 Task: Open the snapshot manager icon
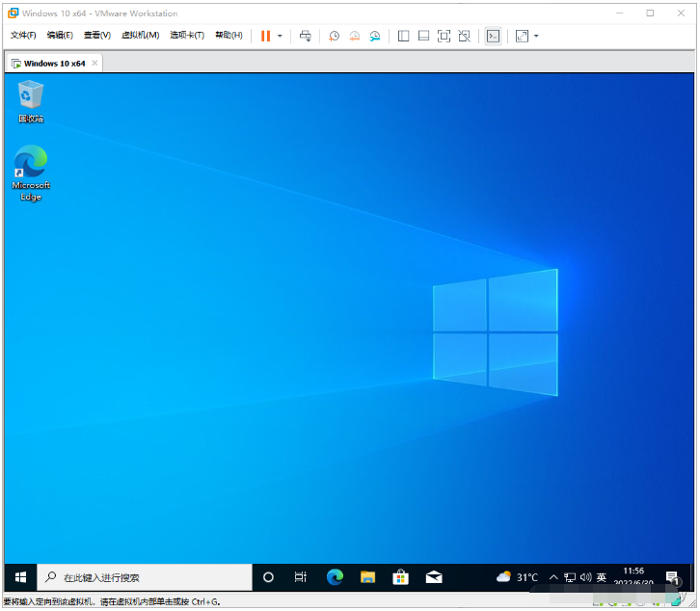(x=374, y=36)
